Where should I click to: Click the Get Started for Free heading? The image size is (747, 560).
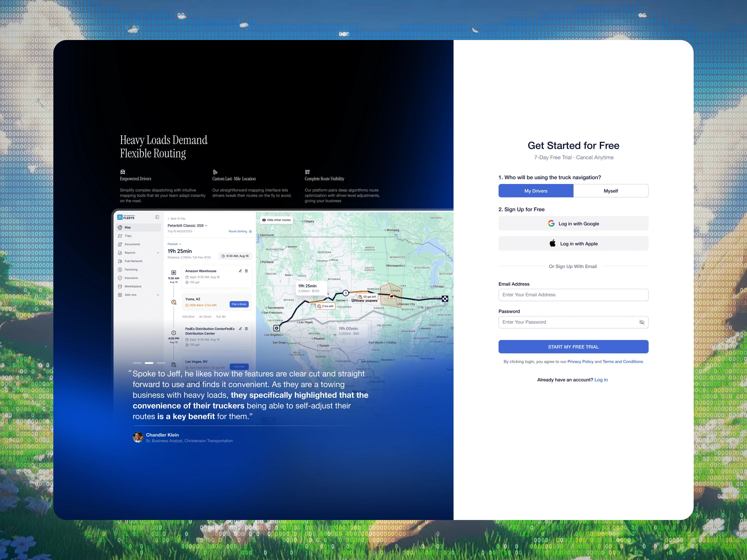click(x=573, y=146)
